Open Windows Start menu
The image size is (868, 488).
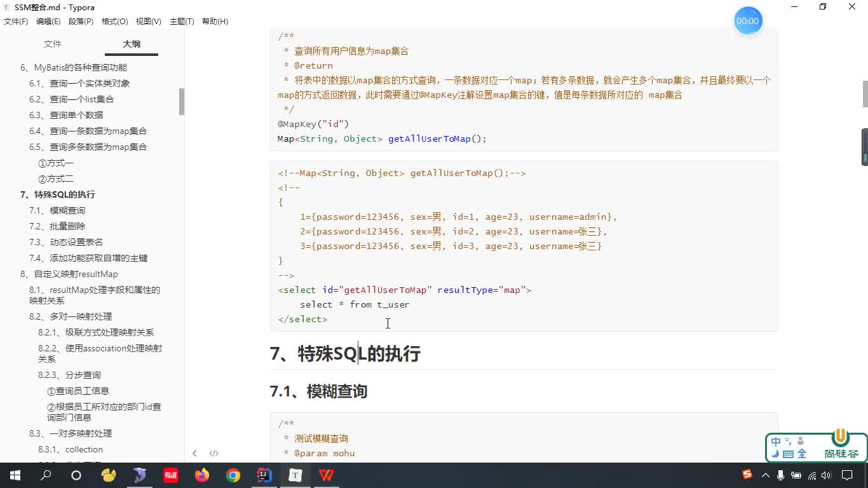[15, 475]
